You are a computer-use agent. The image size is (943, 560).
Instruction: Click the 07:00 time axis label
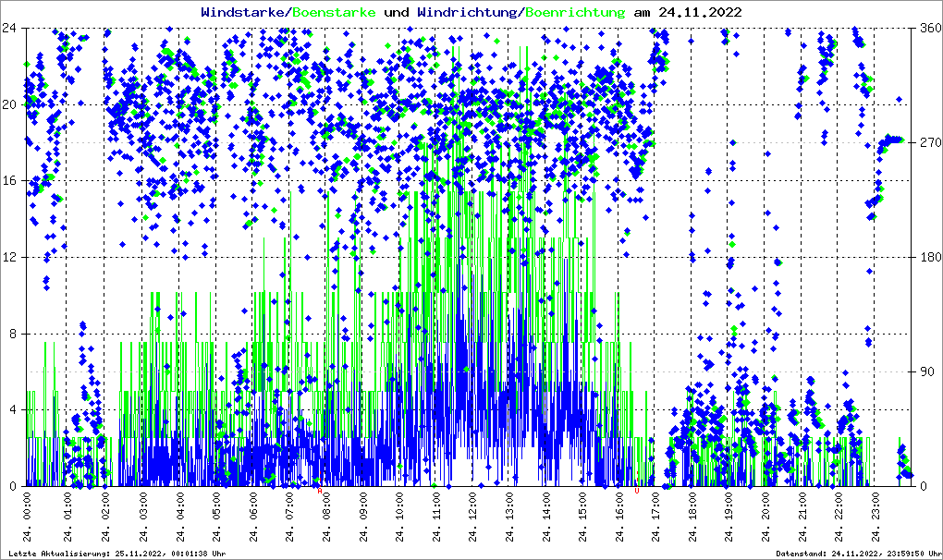pyautogui.click(x=290, y=517)
